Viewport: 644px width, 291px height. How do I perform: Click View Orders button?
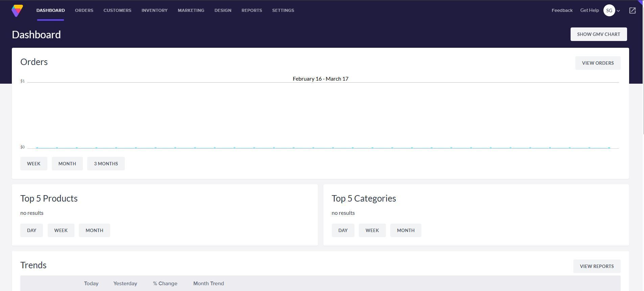click(598, 63)
